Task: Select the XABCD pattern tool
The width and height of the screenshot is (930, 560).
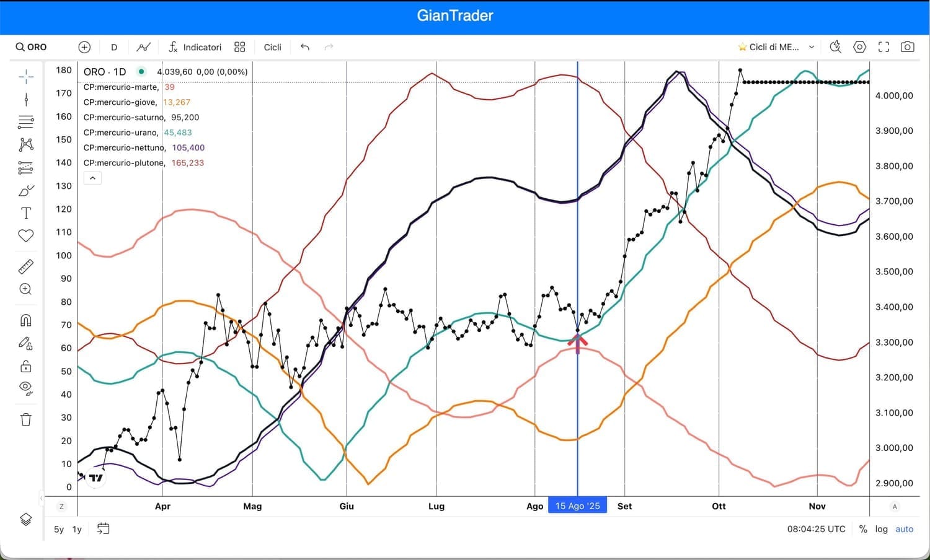Action: tap(26, 144)
